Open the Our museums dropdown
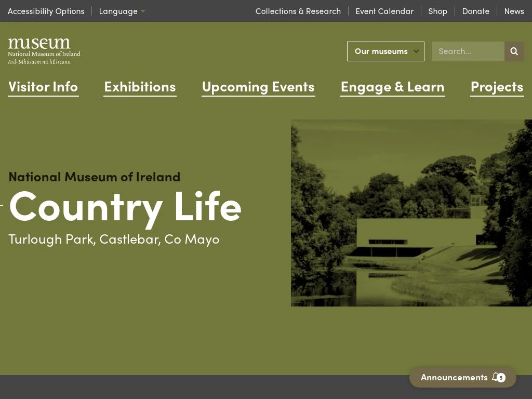 pos(385,51)
